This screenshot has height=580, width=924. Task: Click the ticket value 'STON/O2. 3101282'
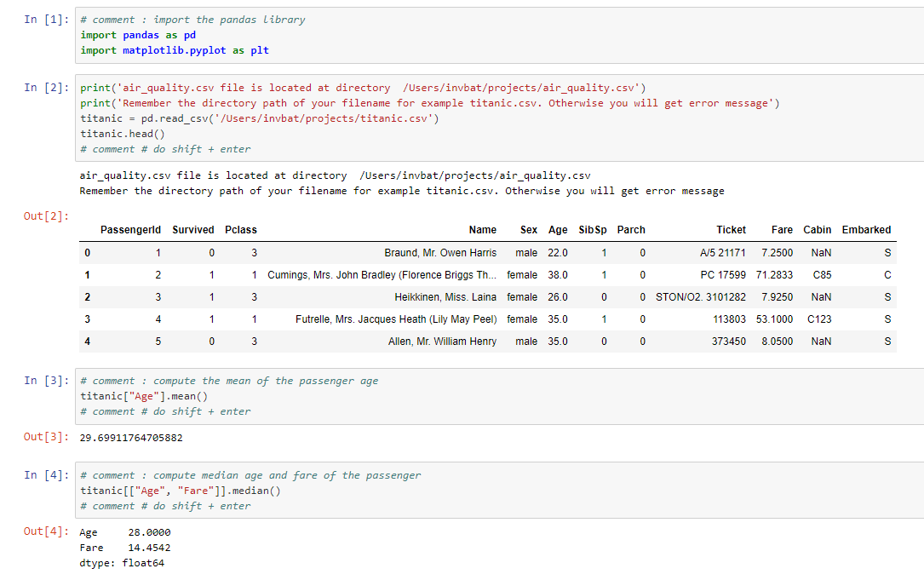(700, 297)
